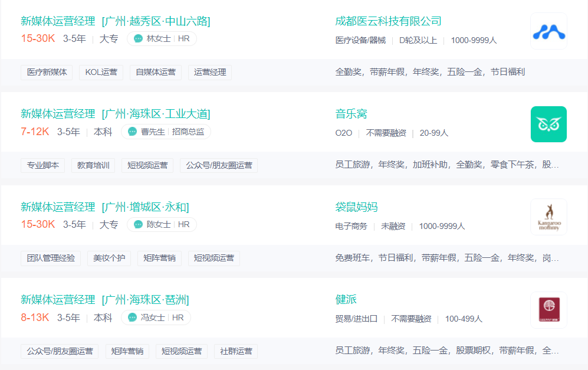The height and width of the screenshot is (370, 588).
Task: Click the KOL运营 tag
Action: tap(101, 73)
